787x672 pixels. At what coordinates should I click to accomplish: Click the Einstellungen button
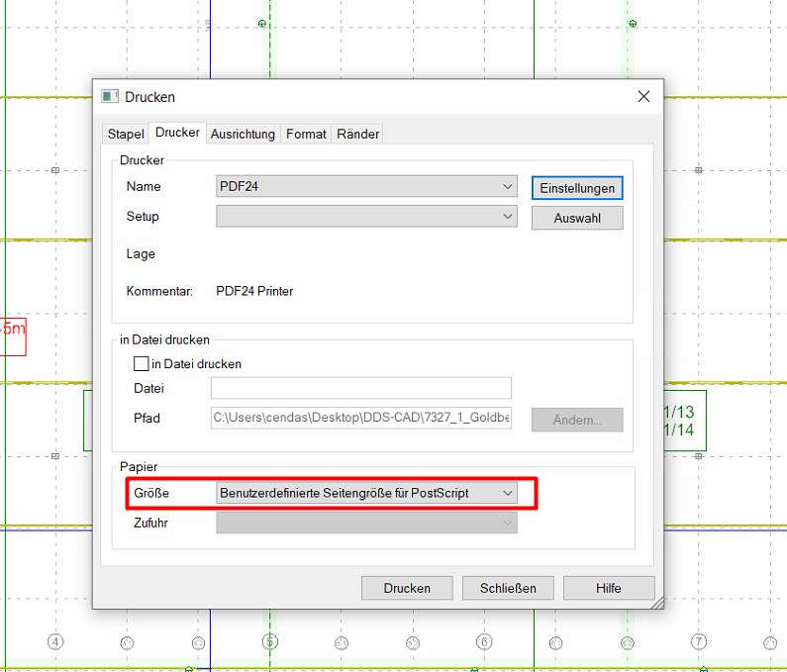tap(577, 188)
